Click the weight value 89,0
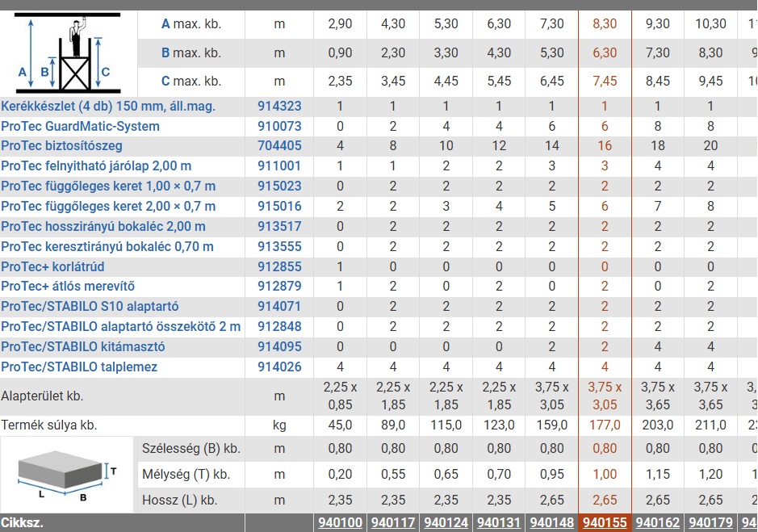The image size is (758, 532). 393,425
